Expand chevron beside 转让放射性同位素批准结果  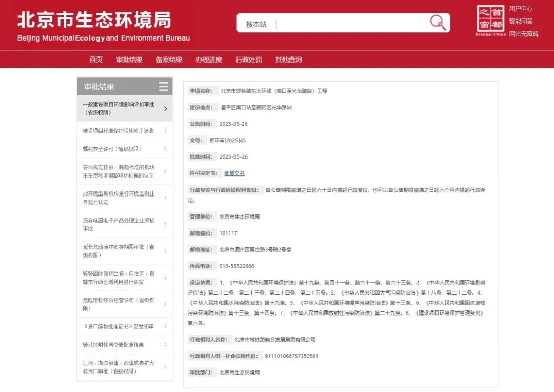pos(165,345)
